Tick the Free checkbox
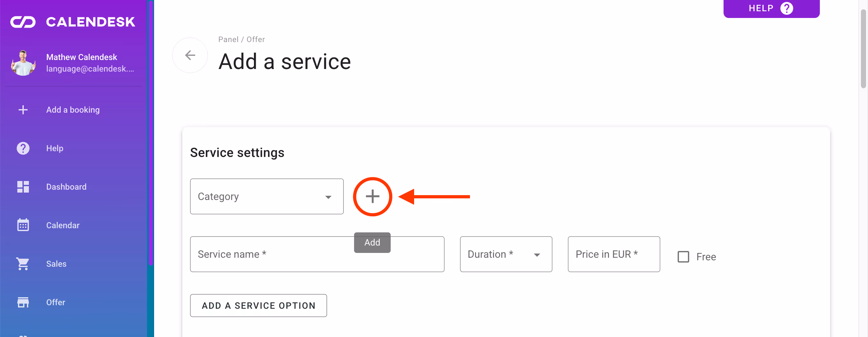Screen dimensions: 868x337 [x=683, y=257]
